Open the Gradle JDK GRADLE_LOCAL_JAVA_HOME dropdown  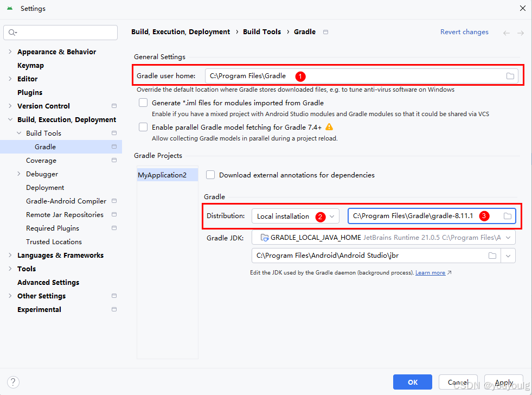point(383,238)
